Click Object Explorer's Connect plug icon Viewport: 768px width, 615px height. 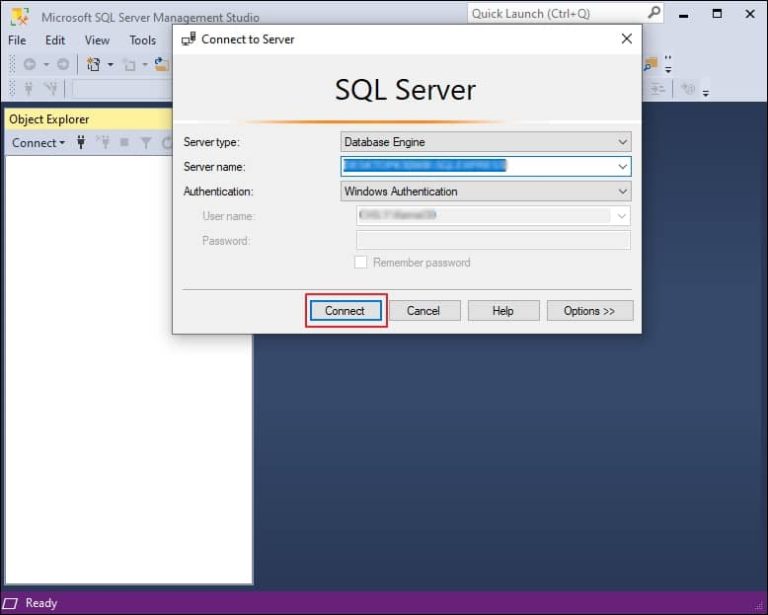[x=81, y=142]
